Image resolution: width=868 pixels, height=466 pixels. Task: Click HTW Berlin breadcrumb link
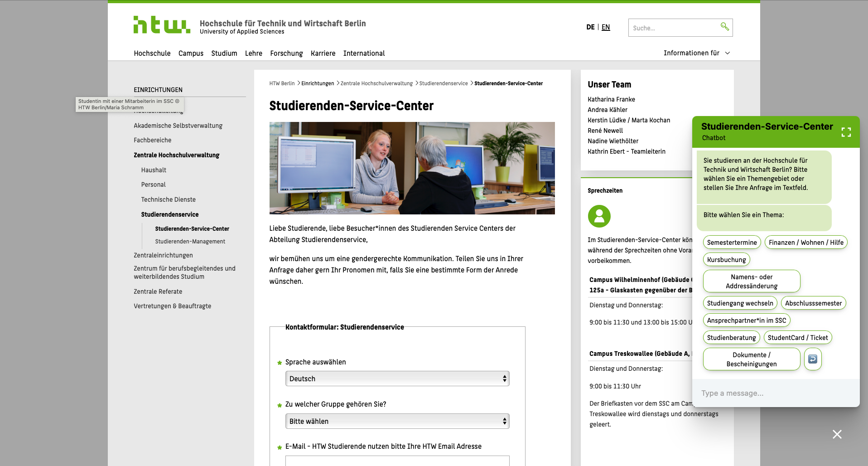tap(282, 83)
